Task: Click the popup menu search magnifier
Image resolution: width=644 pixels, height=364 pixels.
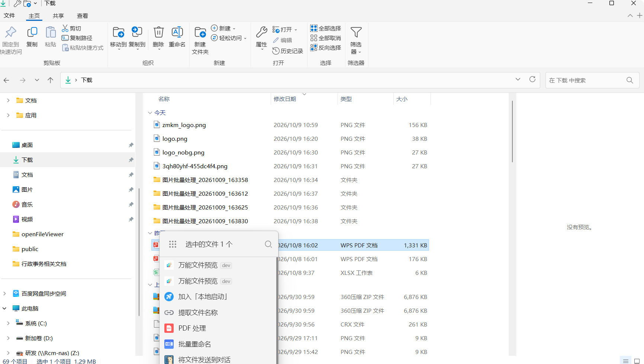Action: (x=268, y=244)
